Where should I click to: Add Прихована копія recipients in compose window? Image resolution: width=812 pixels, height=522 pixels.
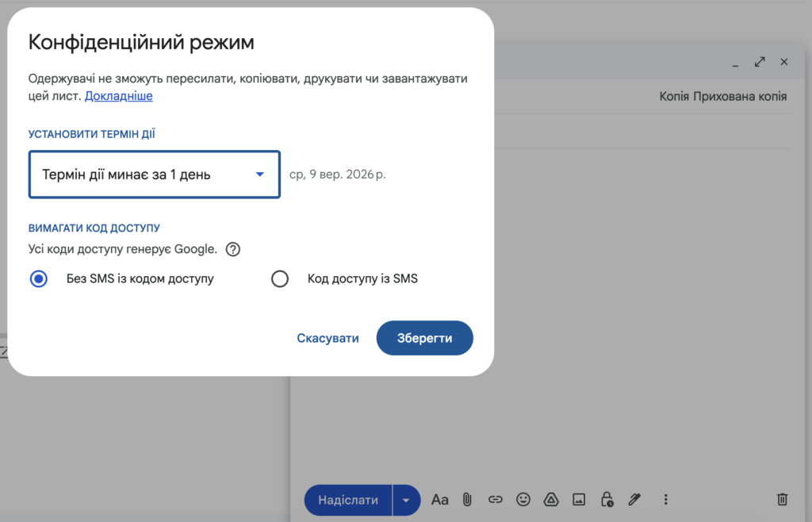740,97
